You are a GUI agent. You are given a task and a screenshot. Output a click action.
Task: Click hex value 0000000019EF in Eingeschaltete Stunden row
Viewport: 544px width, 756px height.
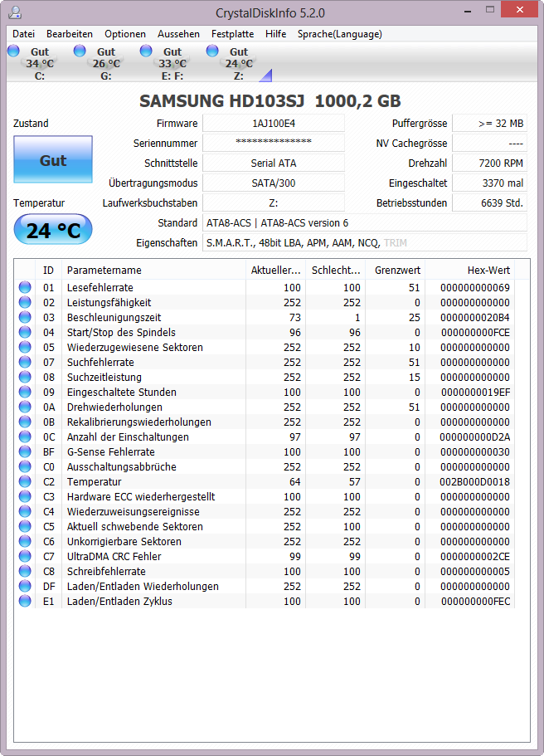click(475, 392)
